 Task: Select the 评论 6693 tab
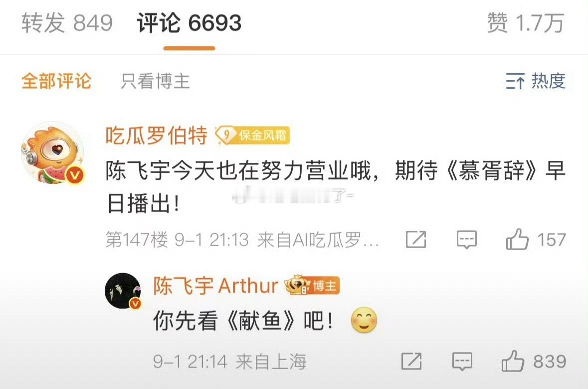click(x=189, y=23)
